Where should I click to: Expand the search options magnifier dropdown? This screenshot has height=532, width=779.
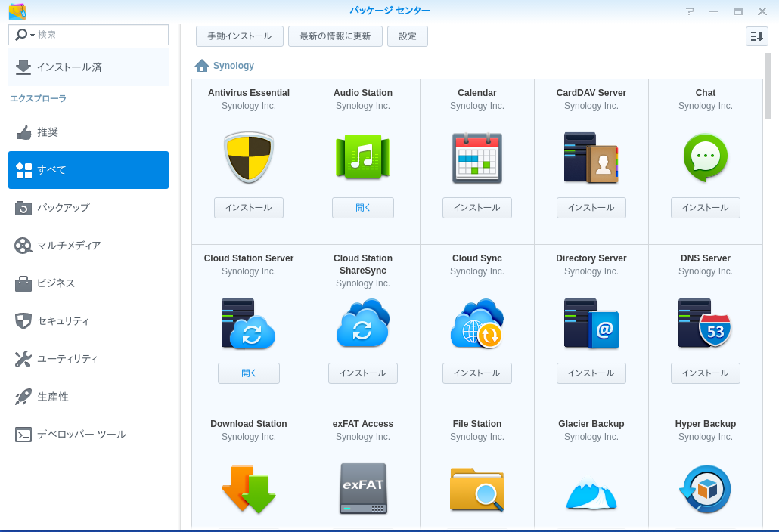coord(25,35)
